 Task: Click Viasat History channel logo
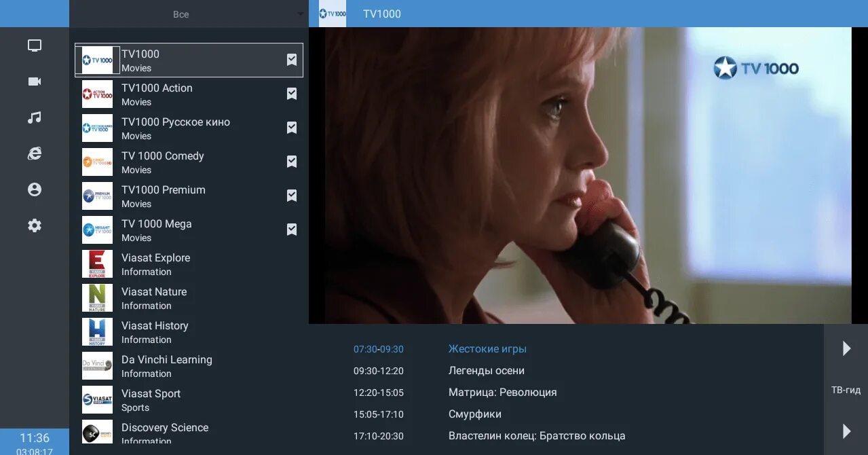pos(97,332)
